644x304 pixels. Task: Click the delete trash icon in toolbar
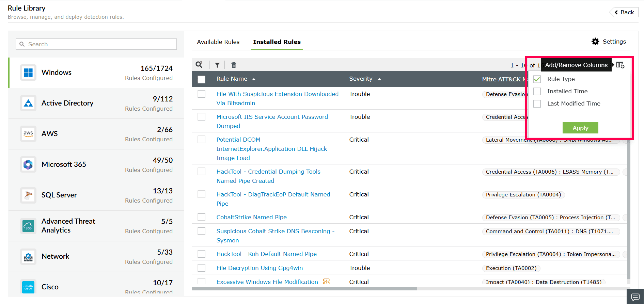[x=234, y=65]
